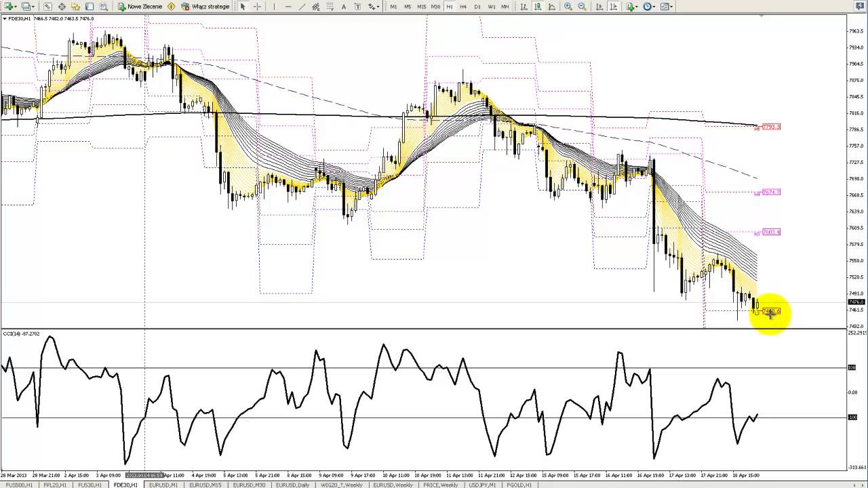The width and height of the screenshot is (868, 488).
Task: Switch chart to Bar Chart mode
Action: point(524,6)
